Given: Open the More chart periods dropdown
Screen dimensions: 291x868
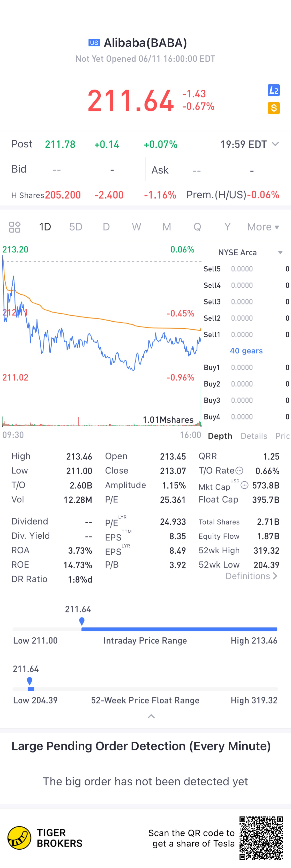Looking at the screenshot, I should coord(263,227).
